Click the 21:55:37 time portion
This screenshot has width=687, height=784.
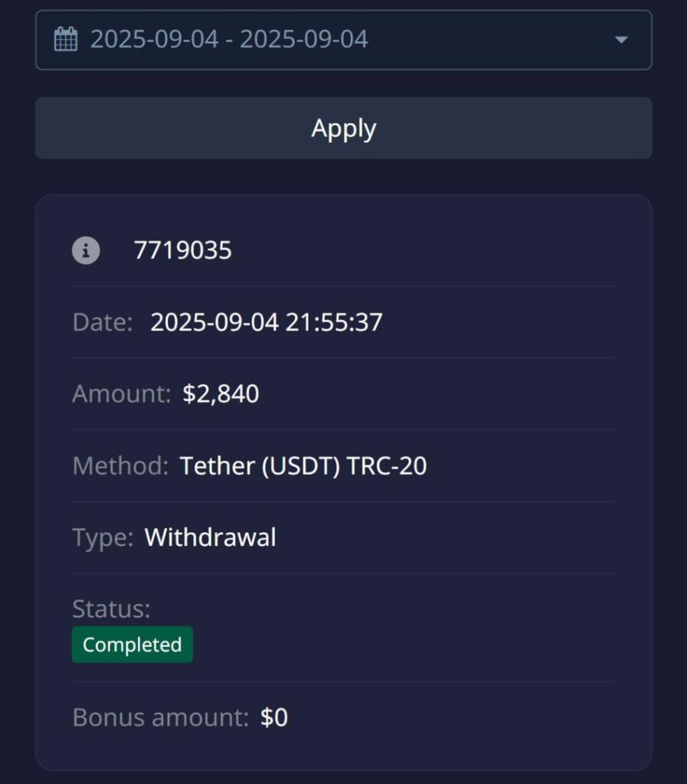pos(334,322)
